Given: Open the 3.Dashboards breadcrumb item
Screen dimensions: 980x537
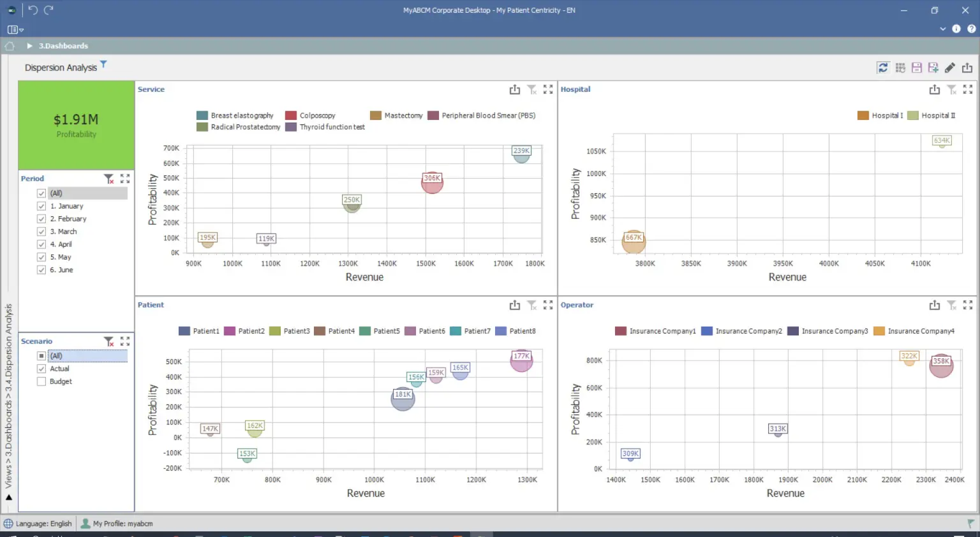Looking at the screenshot, I should tap(63, 46).
